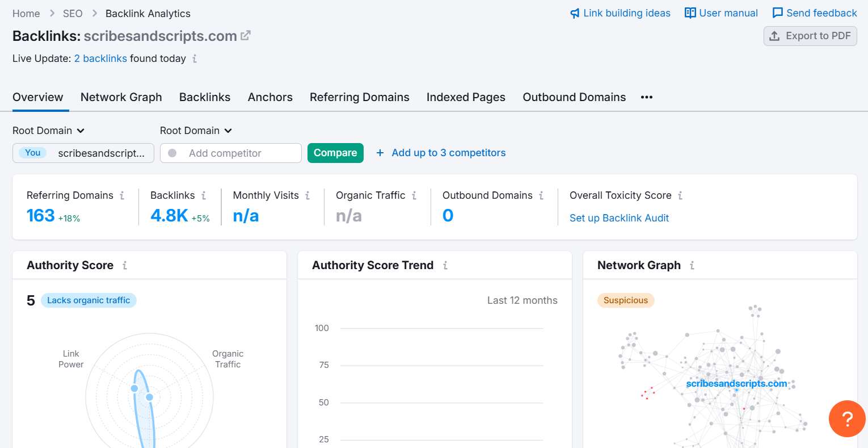
Task: Open the Set up Backlink Audit link
Action: pos(619,218)
